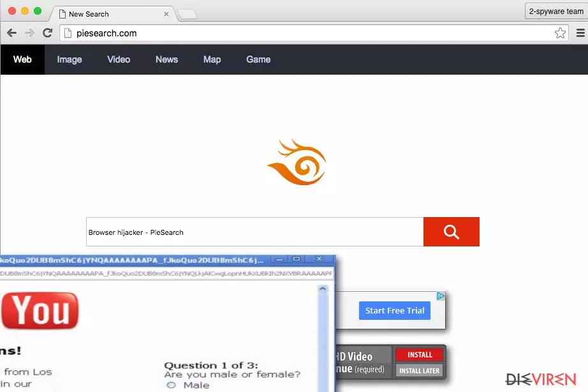Reload the piesearch.com page

(x=47, y=33)
